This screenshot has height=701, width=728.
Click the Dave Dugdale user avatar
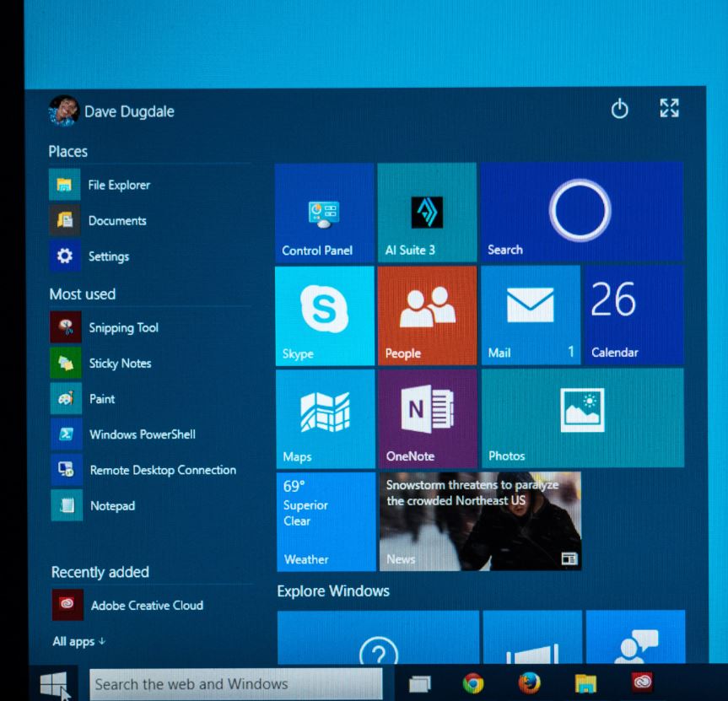(63, 111)
